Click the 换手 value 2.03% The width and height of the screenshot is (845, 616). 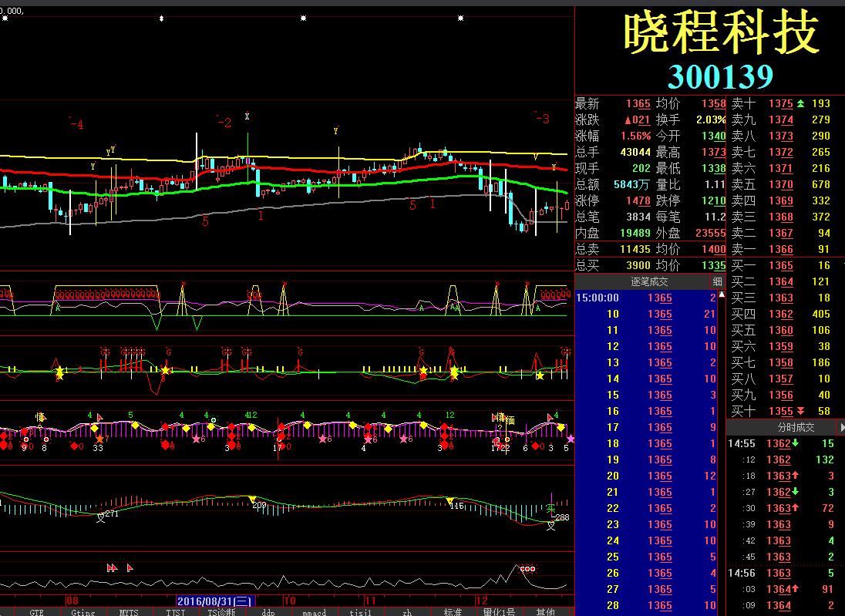[711, 119]
